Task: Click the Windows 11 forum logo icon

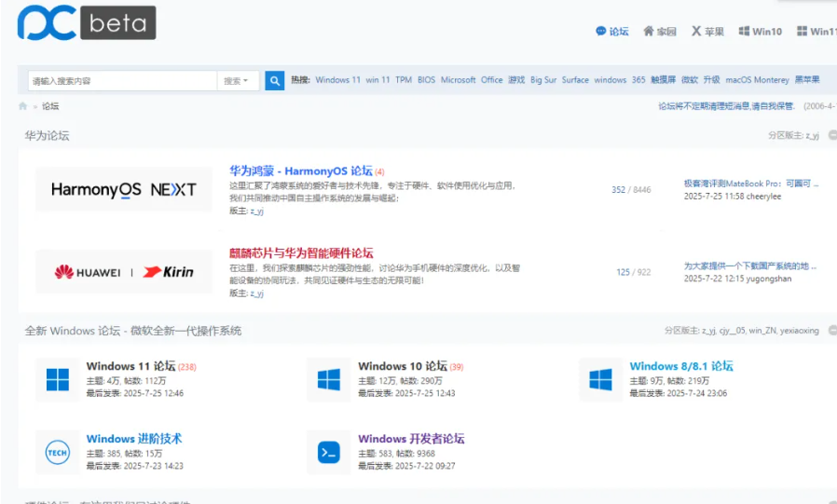Action: 58,380
